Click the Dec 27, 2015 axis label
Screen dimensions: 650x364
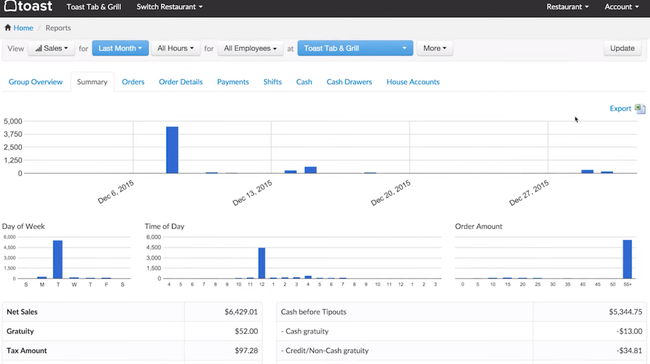529,193
